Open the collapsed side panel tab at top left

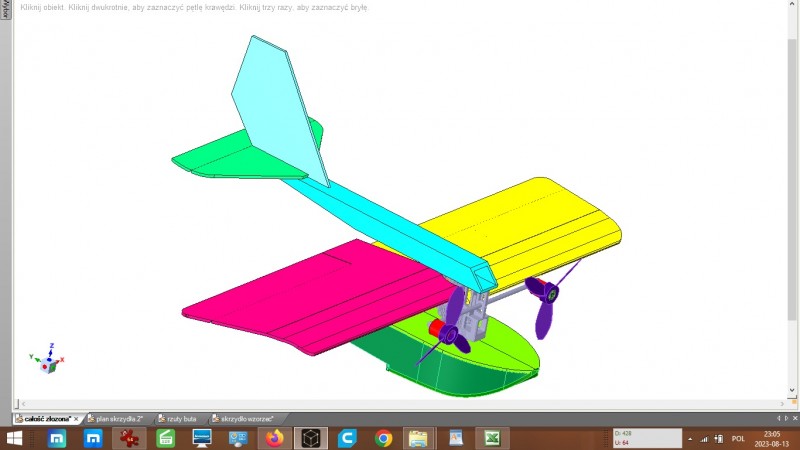coord(5,10)
